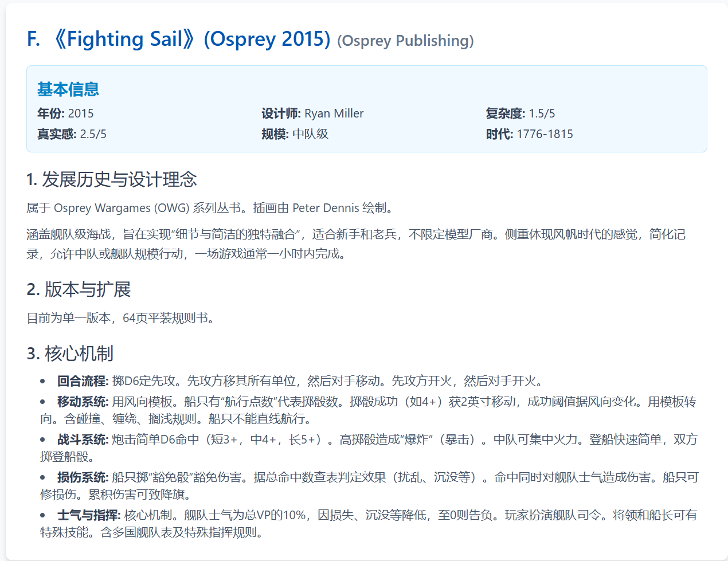Click heading "2. 版本与扩展"
The width and height of the screenshot is (728, 561).
point(79,289)
